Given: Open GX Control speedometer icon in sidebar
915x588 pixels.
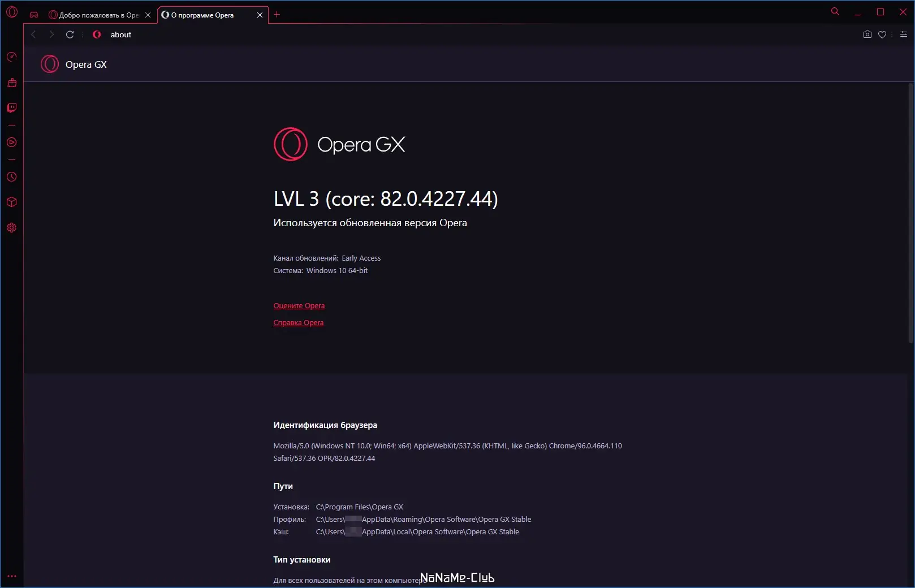Looking at the screenshot, I should (11, 57).
